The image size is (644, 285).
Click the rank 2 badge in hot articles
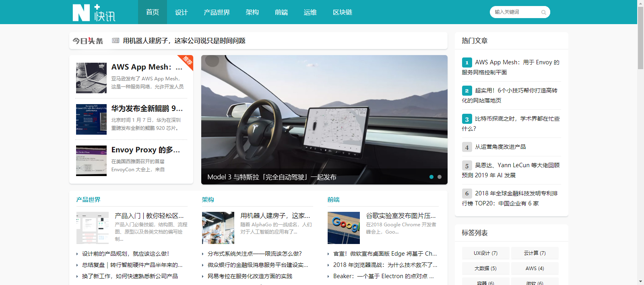click(467, 91)
